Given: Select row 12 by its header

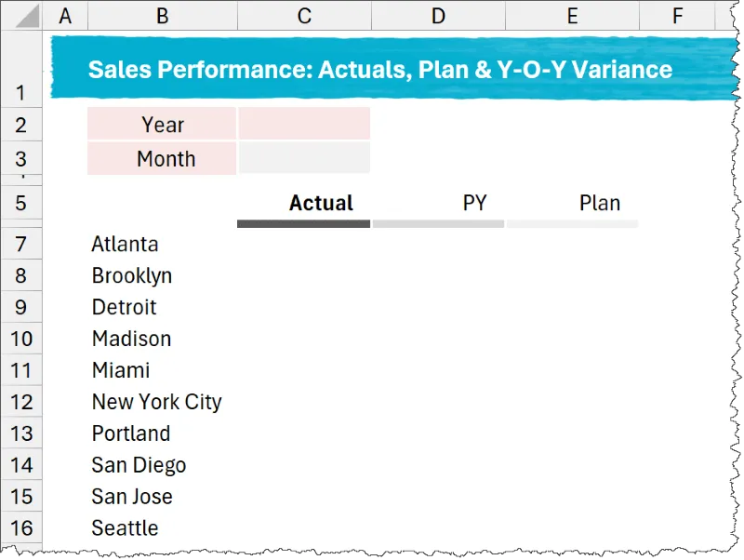Looking at the screenshot, I should coord(21,402).
